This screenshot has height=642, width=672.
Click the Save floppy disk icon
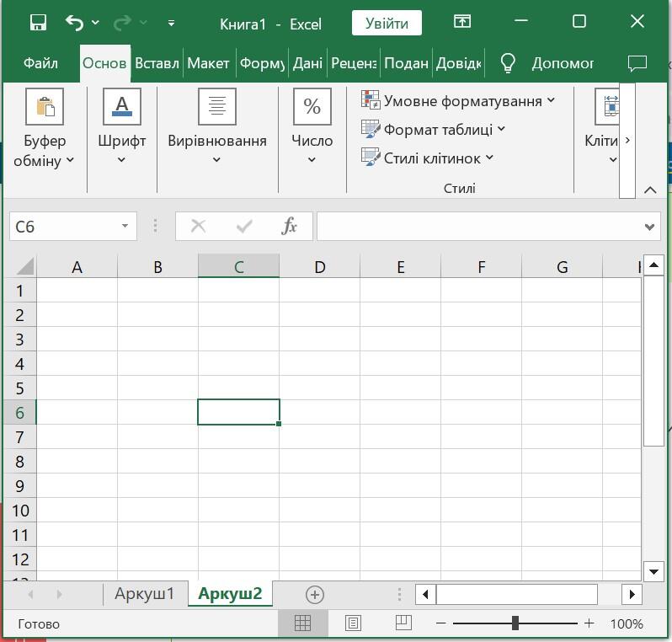coord(38,22)
